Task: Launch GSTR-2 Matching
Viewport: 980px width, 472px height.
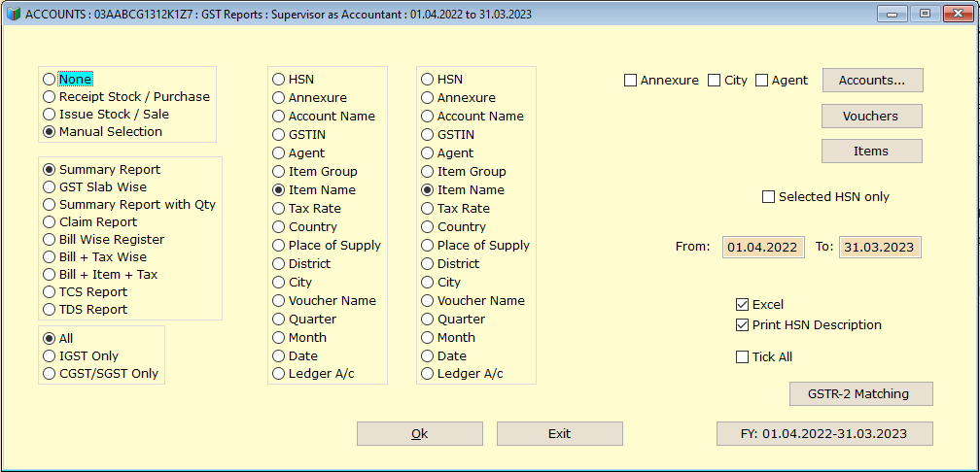Action: (x=861, y=394)
